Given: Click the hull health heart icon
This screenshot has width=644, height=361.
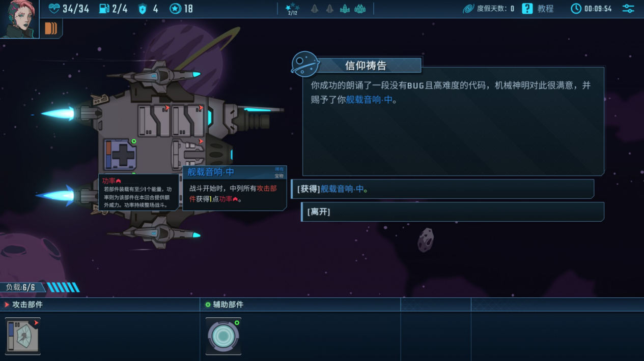Looking at the screenshot, I should [x=54, y=9].
